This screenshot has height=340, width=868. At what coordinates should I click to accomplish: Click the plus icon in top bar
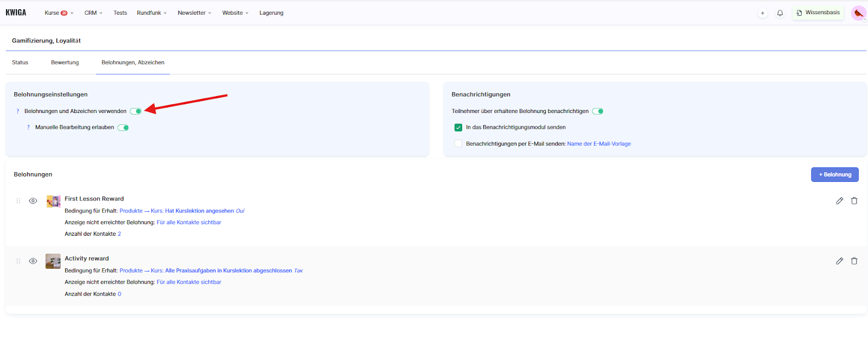pyautogui.click(x=762, y=13)
